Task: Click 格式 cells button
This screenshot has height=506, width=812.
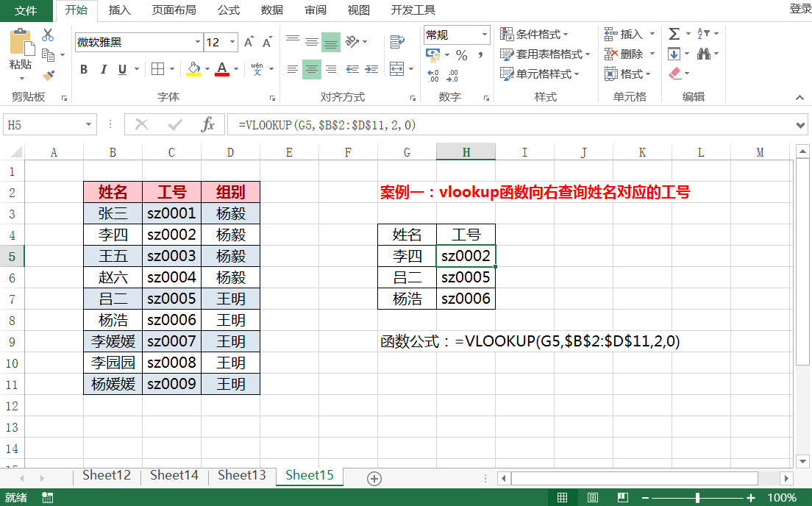Action: (627, 74)
